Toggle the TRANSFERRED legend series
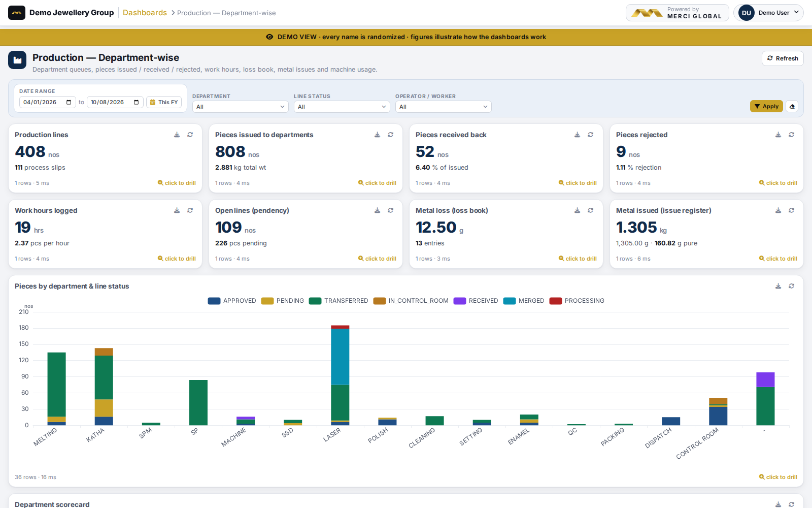812x508 pixels. 339,301
